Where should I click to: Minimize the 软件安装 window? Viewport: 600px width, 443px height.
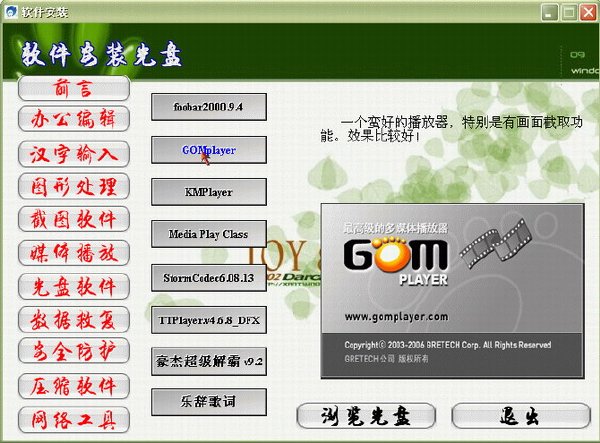(549, 13)
